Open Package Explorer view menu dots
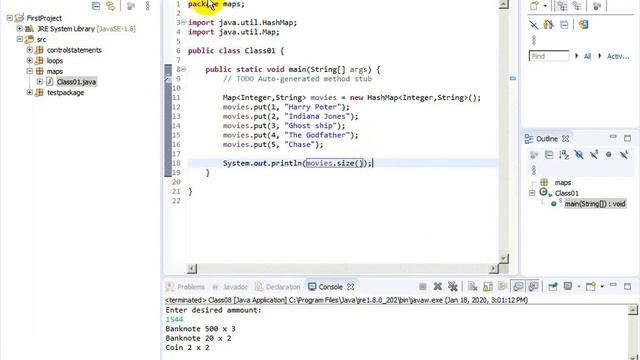 point(147,6)
